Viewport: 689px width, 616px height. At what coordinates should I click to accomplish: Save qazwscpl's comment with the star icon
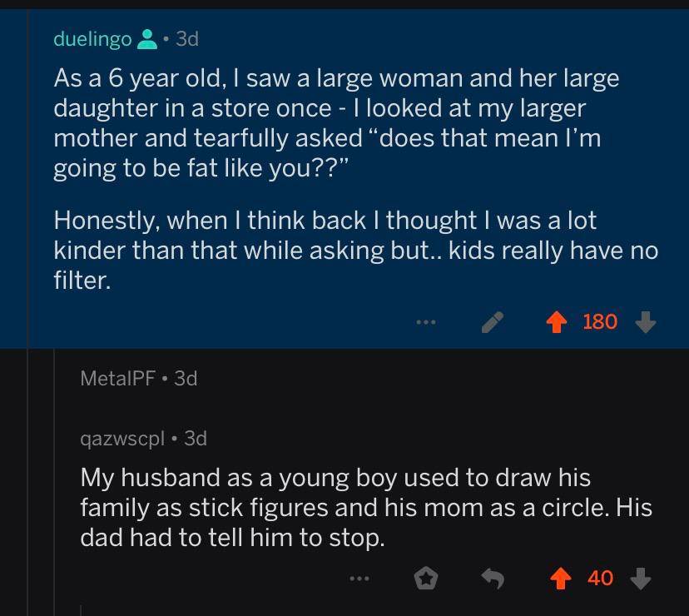pos(425,578)
